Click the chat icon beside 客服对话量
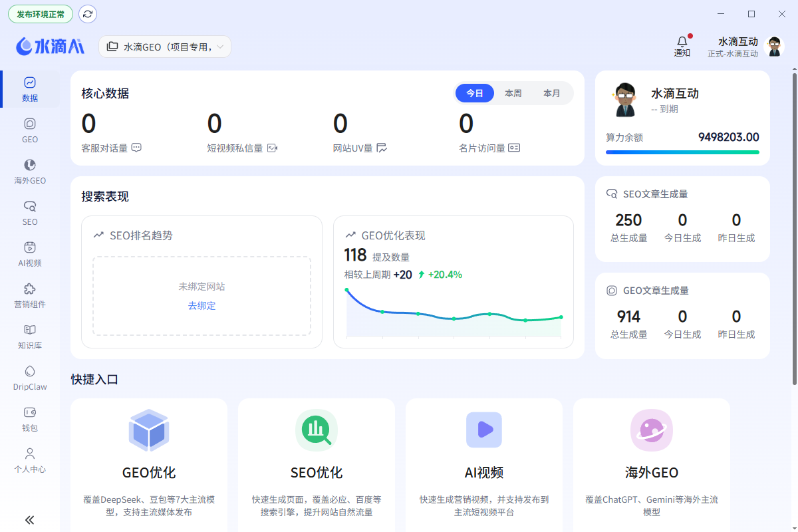 [x=136, y=148]
